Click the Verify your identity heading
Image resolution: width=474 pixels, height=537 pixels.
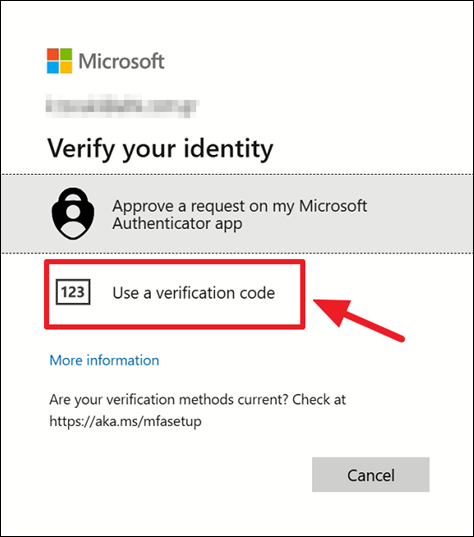[160, 149]
